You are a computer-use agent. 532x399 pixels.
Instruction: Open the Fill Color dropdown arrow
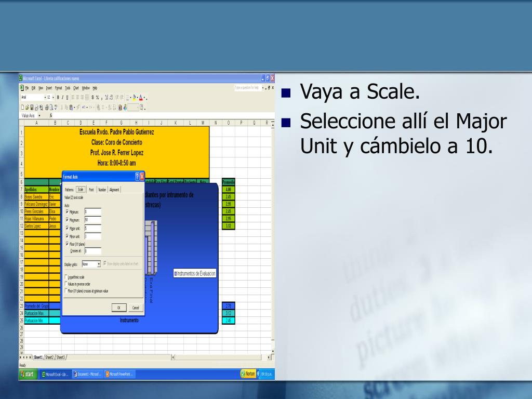(137, 98)
